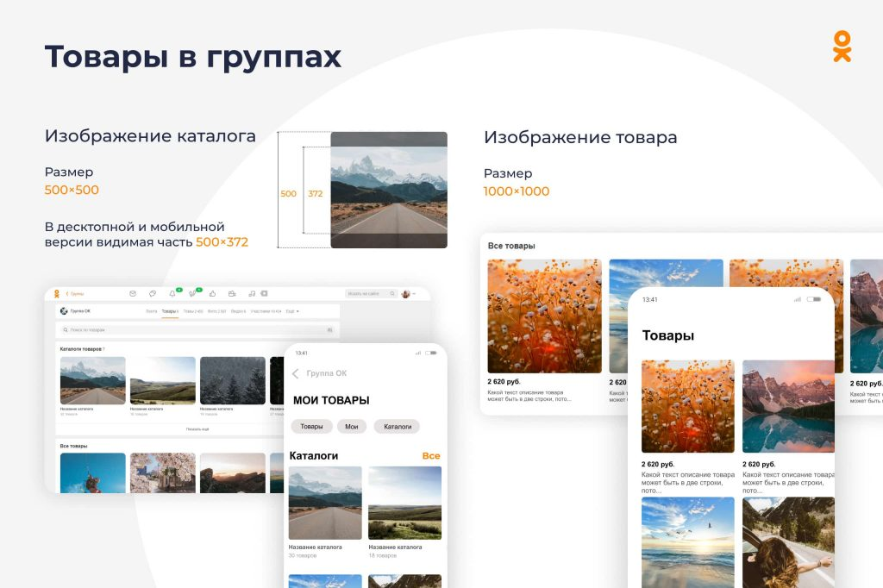Go back with the Группы link
Viewport: 883px width, 588px height.
point(75,293)
